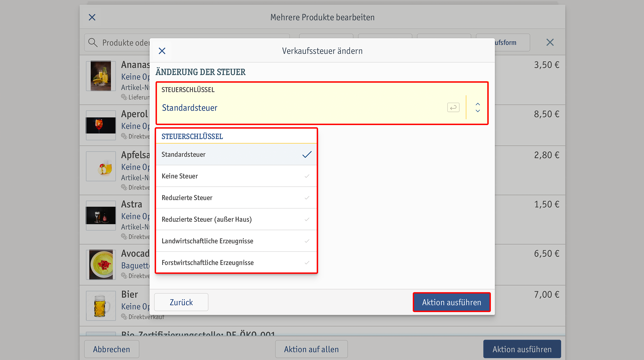Viewport: 644px width, 360px height.
Task: Close the Verkaufssteuer ändern dialog
Action: click(x=162, y=51)
